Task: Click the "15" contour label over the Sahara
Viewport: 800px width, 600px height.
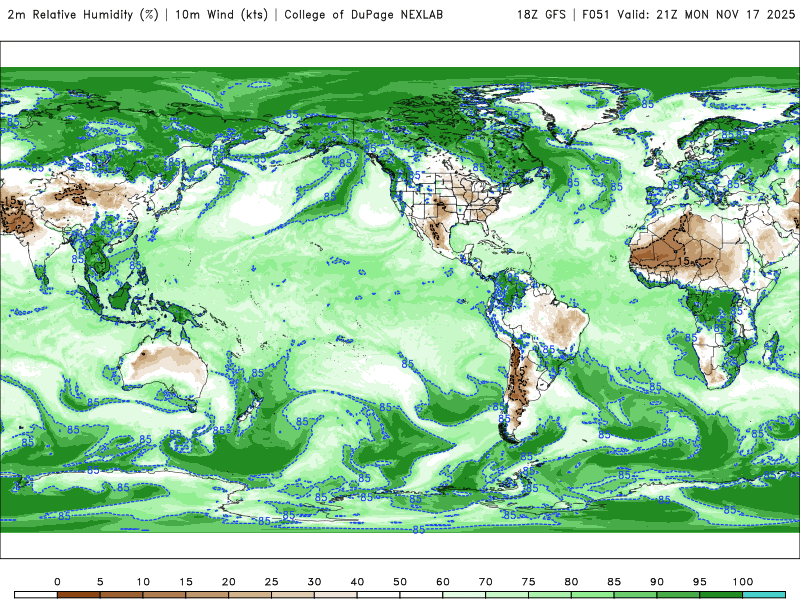Action: (x=684, y=261)
